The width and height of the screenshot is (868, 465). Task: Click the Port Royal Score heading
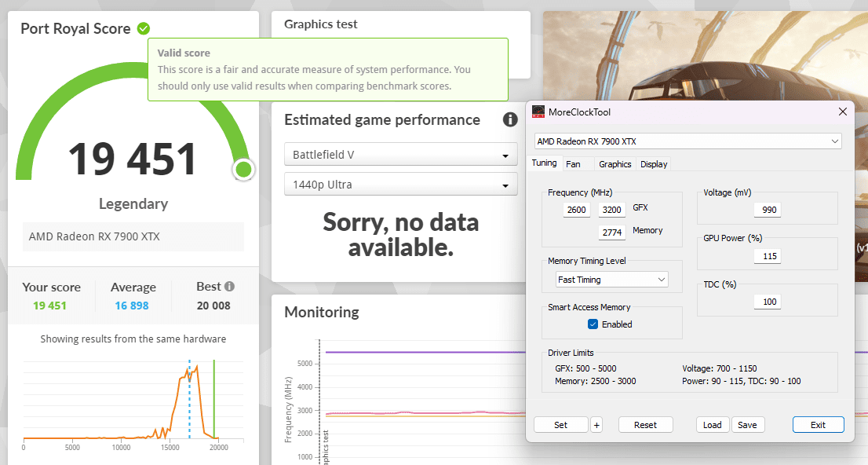coord(75,28)
